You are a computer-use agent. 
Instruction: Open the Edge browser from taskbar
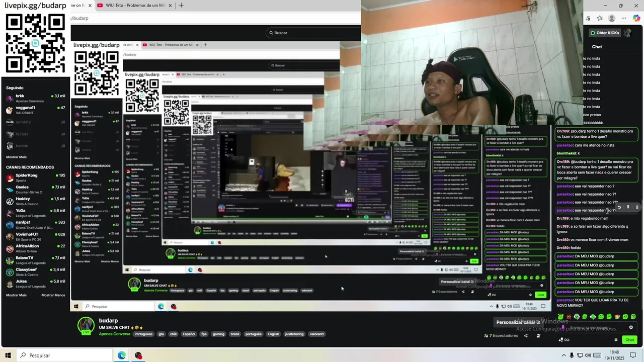[x=122, y=355]
